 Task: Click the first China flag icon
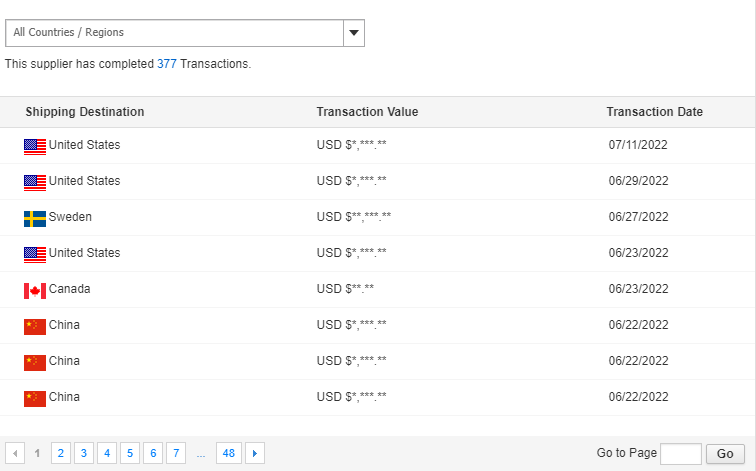click(x=35, y=326)
